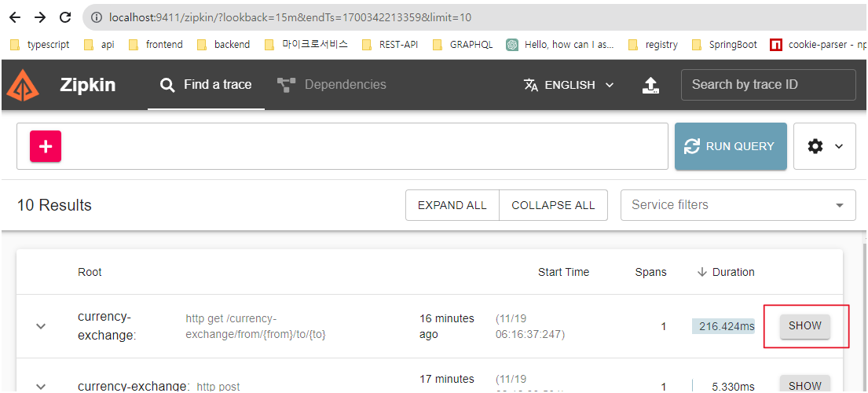Click the COLLAPSE ALL button

[553, 205]
